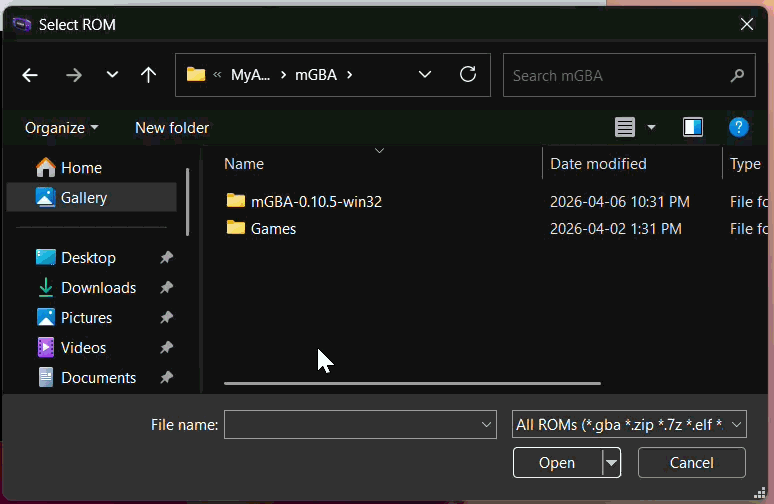Click the folder icon in address bar
The width and height of the screenshot is (774, 504).
(196, 75)
